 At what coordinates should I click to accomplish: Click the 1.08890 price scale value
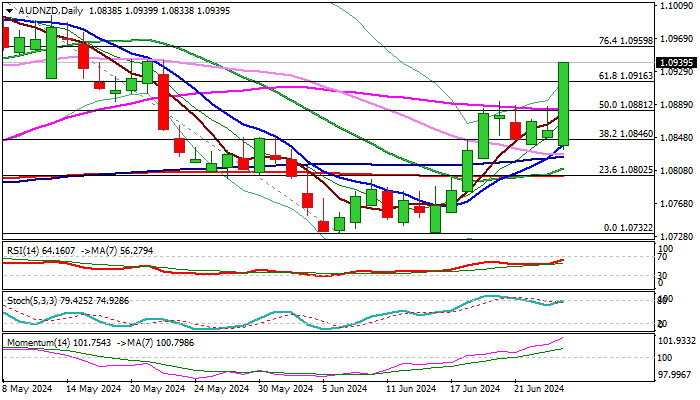(x=676, y=105)
